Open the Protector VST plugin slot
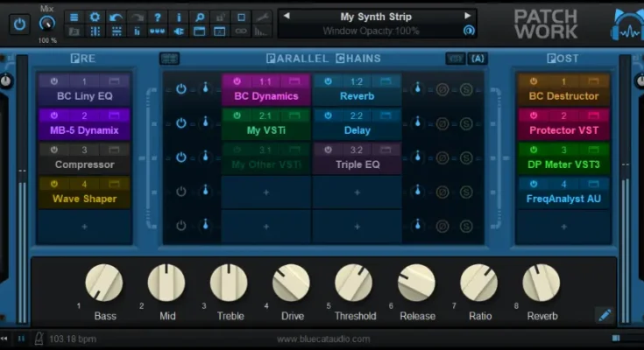This screenshot has width=644, height=350. (563, 130)
